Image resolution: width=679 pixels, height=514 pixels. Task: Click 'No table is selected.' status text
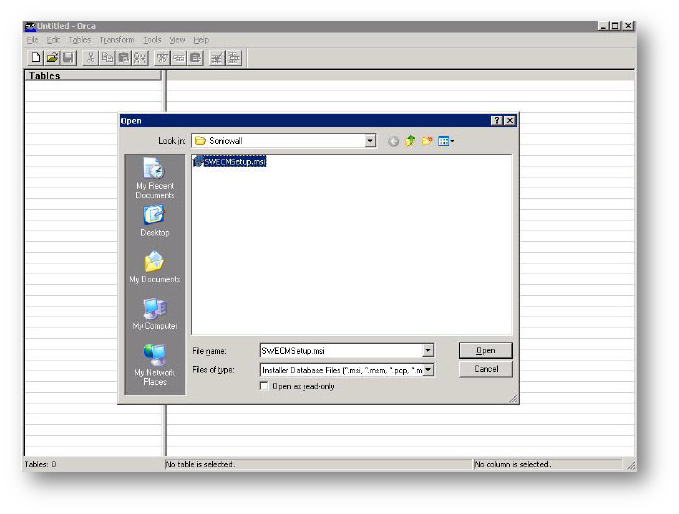[x=200, y=464]
